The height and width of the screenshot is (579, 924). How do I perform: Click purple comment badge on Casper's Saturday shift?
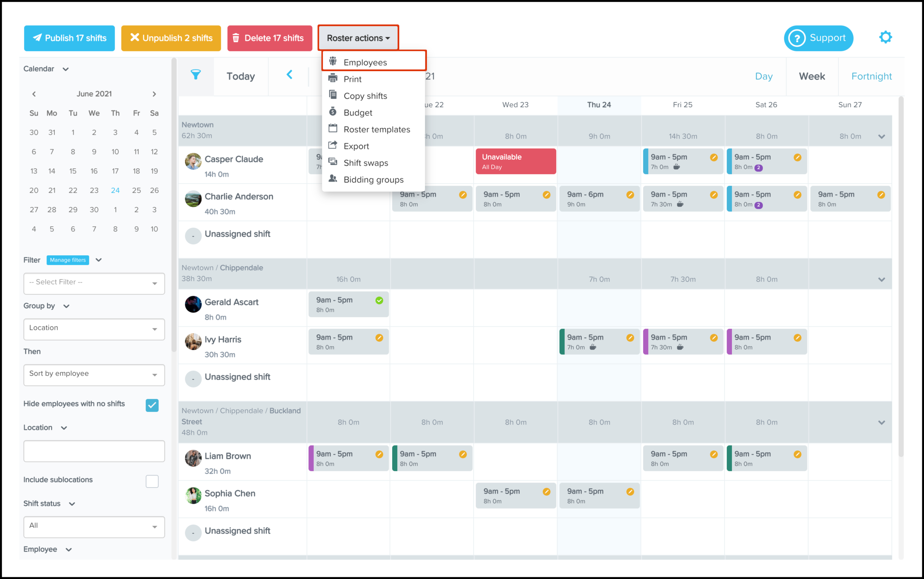click(758, 168)
